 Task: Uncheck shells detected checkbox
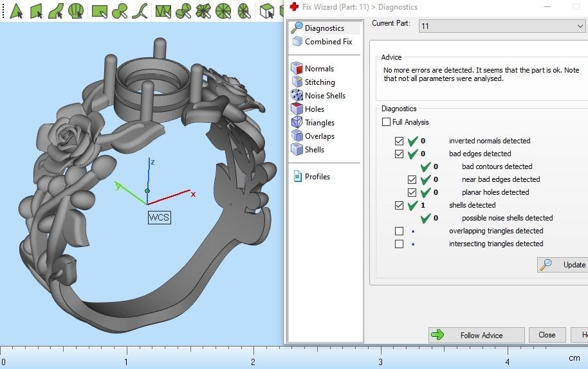click(399, 205)
